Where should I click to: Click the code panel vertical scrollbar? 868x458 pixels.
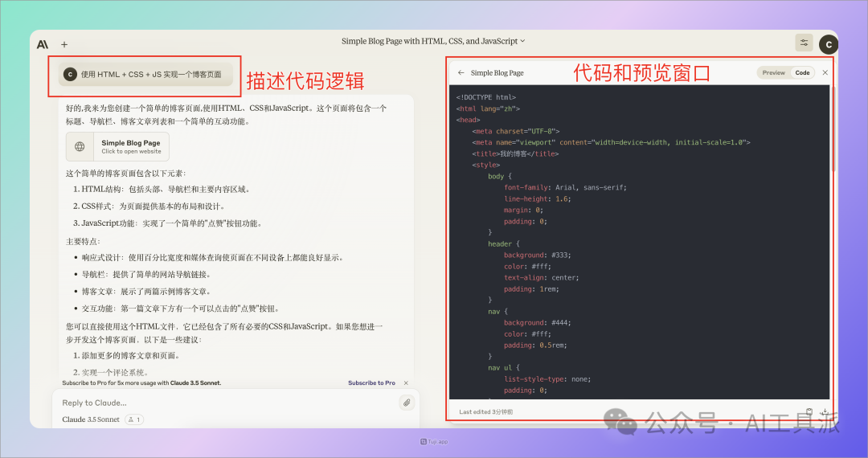[831, 129]
